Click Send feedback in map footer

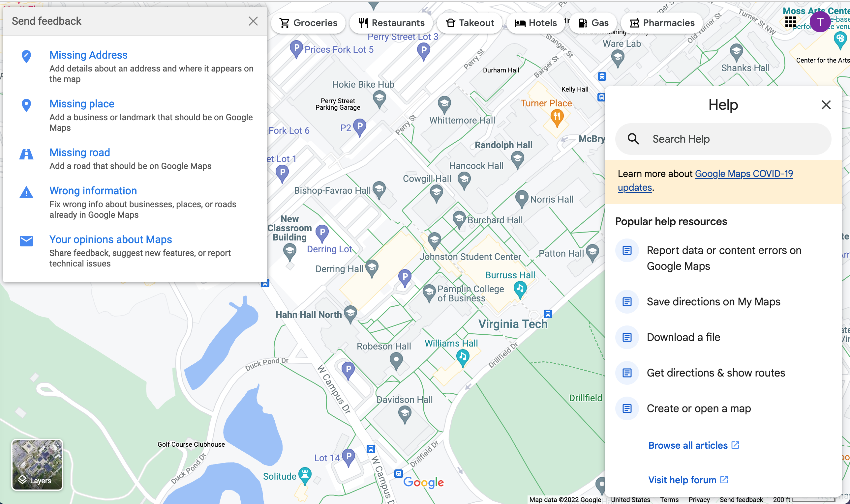[741, 500]
